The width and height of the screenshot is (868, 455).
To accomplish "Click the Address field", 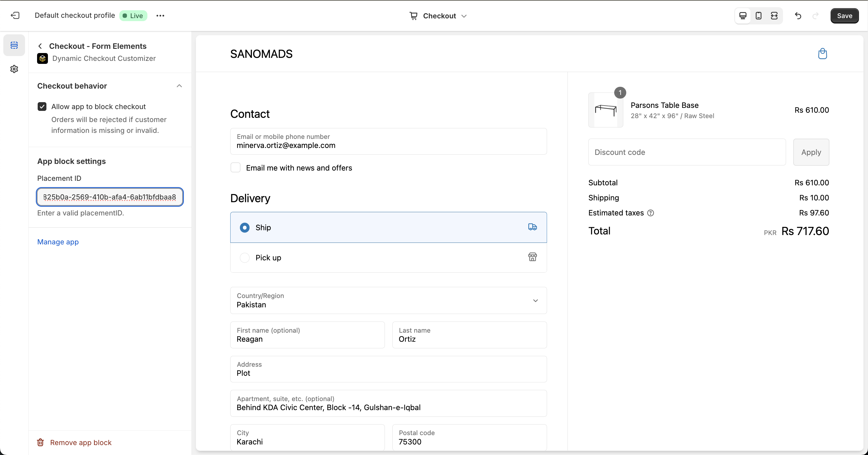I will [388, 369].
